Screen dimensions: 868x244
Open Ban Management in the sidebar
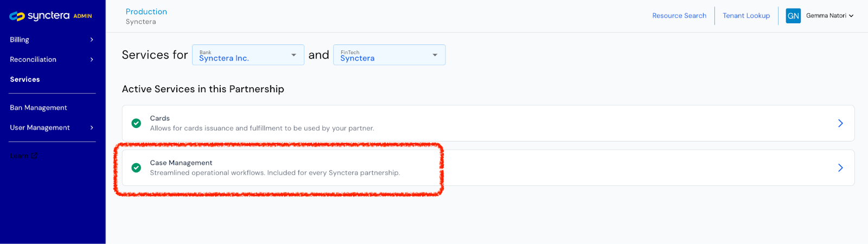coord(39,107)
